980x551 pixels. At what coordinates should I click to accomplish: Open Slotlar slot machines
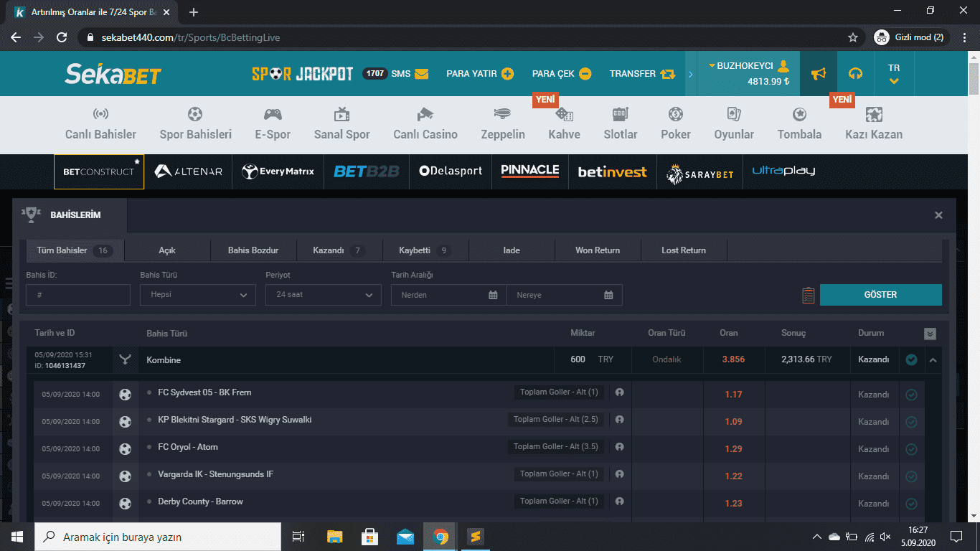pyautogui.click(x=621, y=124)
